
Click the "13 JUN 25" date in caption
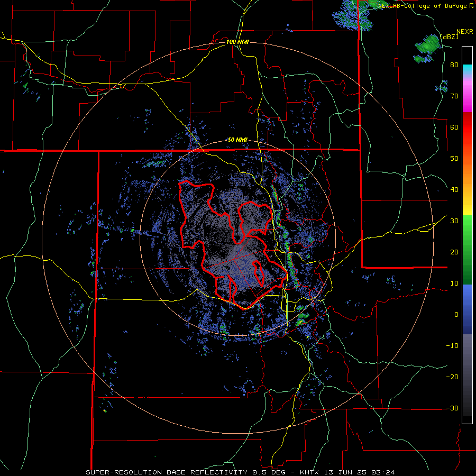[x=345, y=472]
